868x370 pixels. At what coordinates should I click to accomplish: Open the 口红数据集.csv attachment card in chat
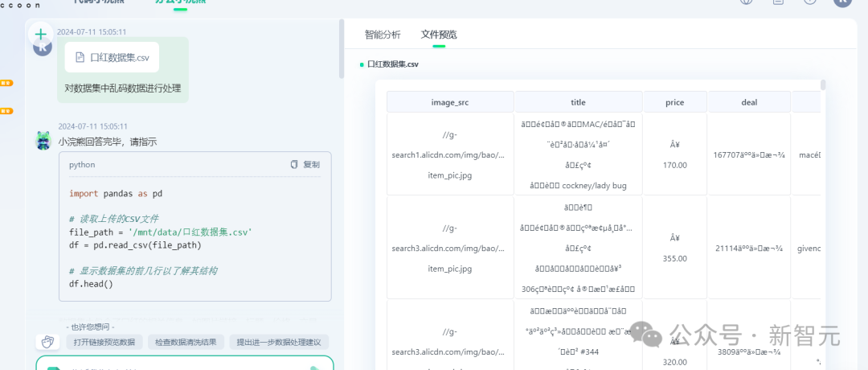click(x=112, y=57)
